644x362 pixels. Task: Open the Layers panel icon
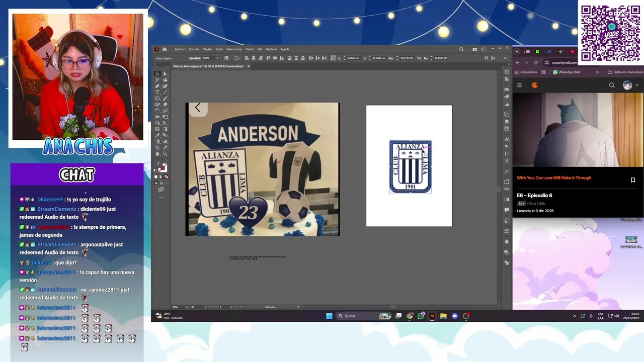507,121
